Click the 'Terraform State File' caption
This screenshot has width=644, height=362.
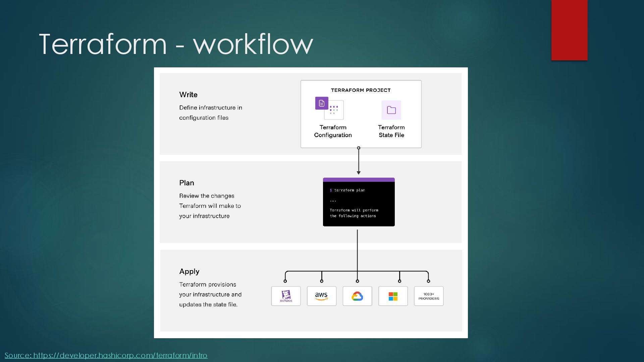pyautogui.click(x=391, y=131)
